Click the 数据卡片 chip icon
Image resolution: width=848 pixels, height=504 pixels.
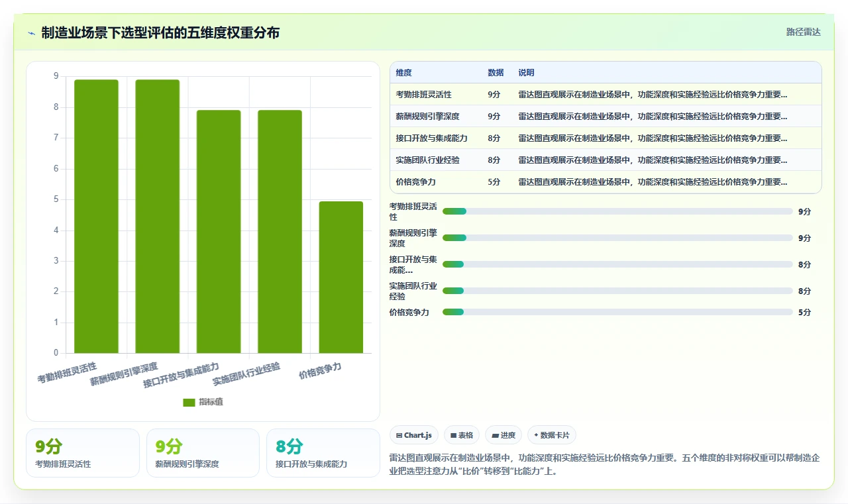536,435
